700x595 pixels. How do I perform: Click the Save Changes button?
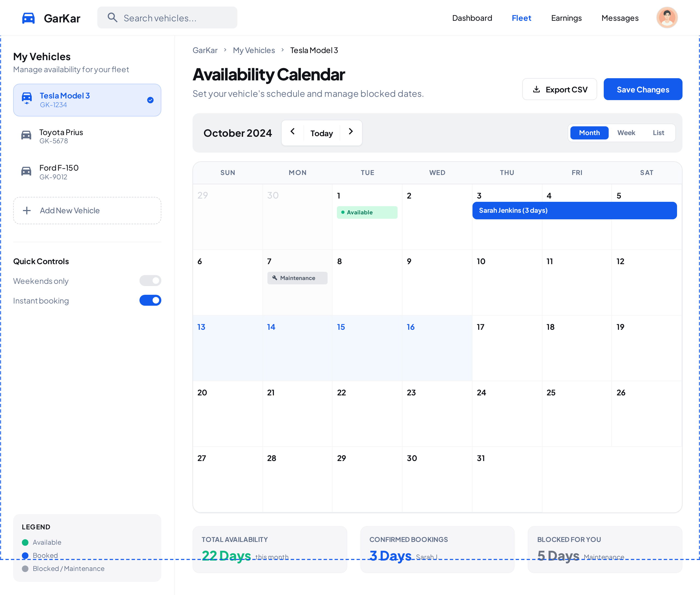[643, 89]
